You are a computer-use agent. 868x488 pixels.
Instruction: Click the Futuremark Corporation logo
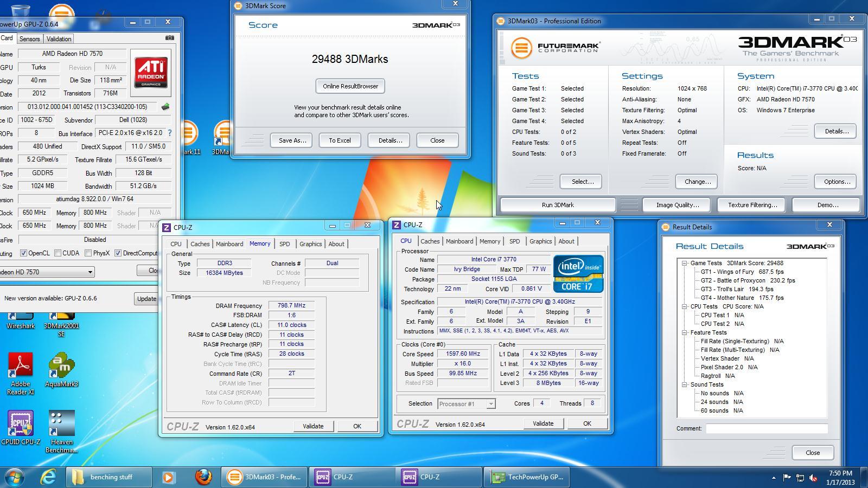(x=556, y=48)
